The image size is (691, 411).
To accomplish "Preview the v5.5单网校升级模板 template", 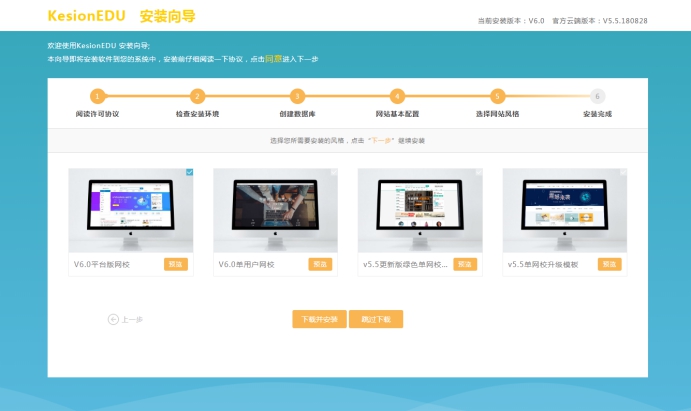I will 609,264.
